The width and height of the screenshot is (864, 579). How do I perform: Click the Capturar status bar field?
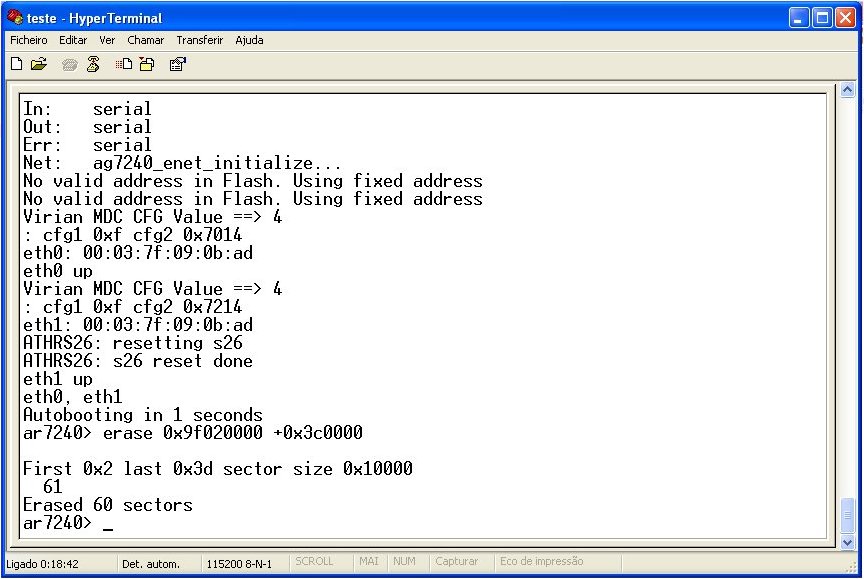(456, 562)
